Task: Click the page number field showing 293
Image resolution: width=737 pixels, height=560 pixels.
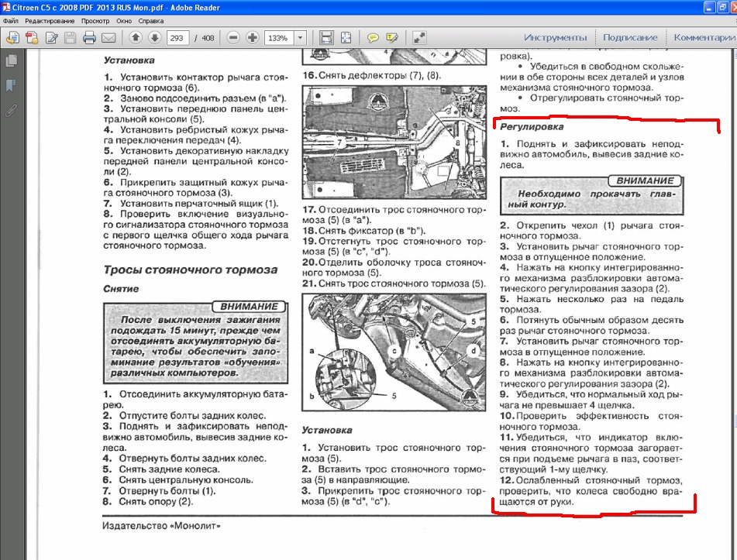Action: click(177, 38)
